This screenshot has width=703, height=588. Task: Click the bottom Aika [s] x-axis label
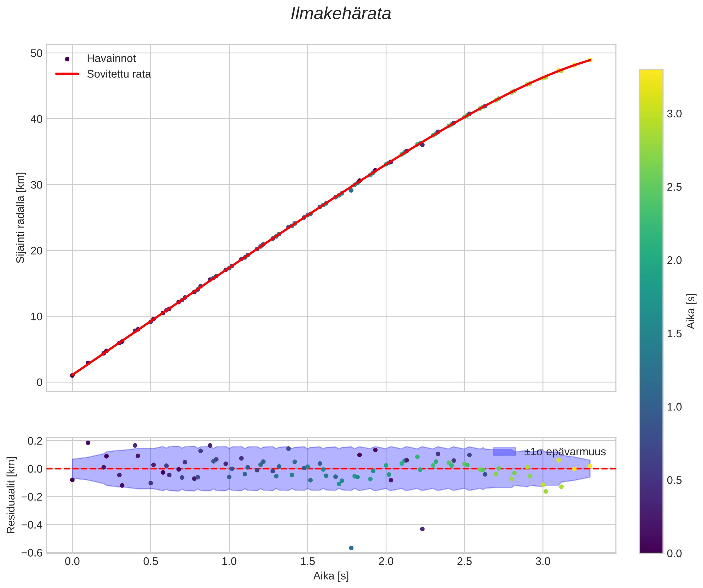point(331,576)
